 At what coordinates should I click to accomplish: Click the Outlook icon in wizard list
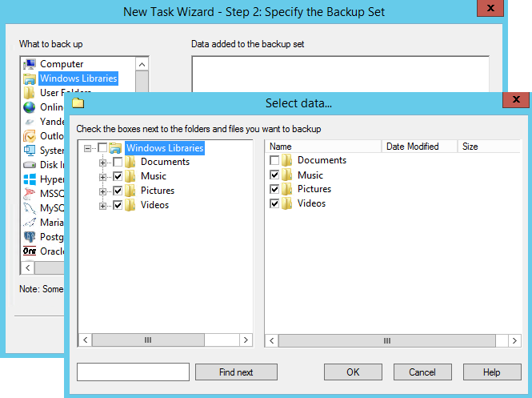tap(30, 136)
